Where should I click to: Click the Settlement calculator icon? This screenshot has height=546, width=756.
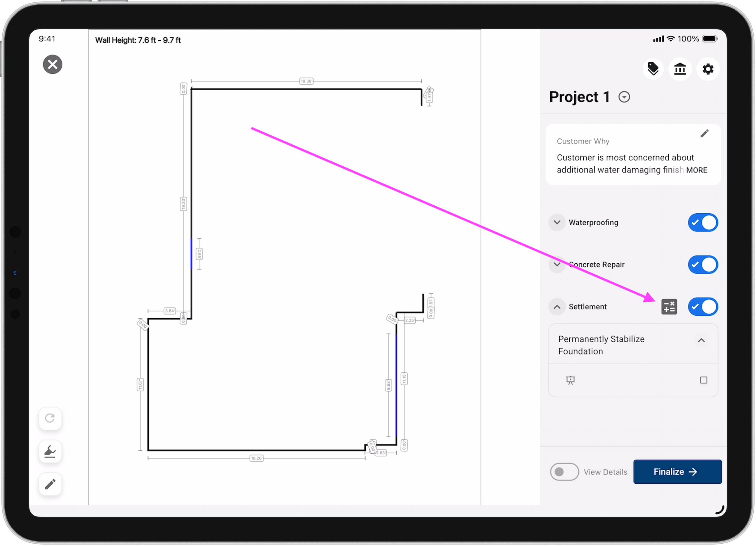(669, 307)
